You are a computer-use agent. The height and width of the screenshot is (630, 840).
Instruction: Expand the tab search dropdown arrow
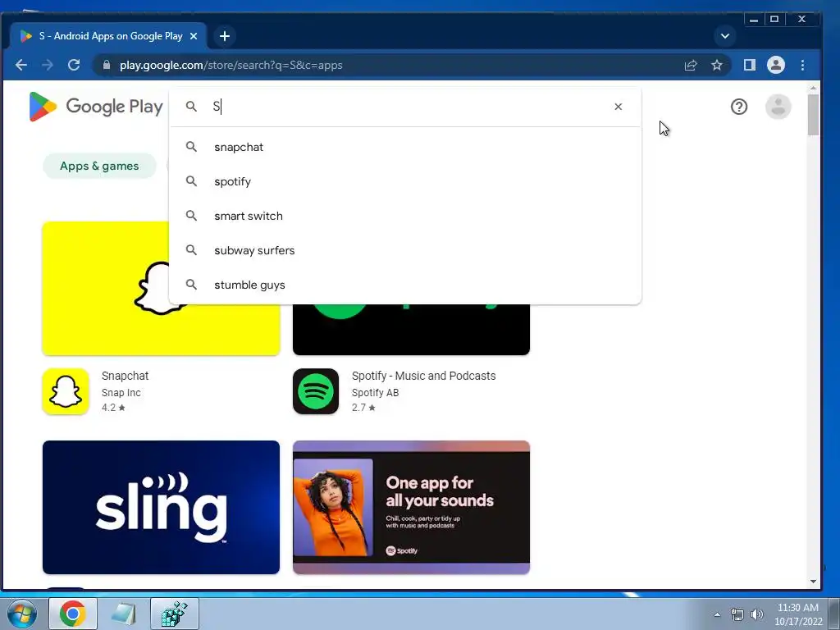tap(725, 36)
